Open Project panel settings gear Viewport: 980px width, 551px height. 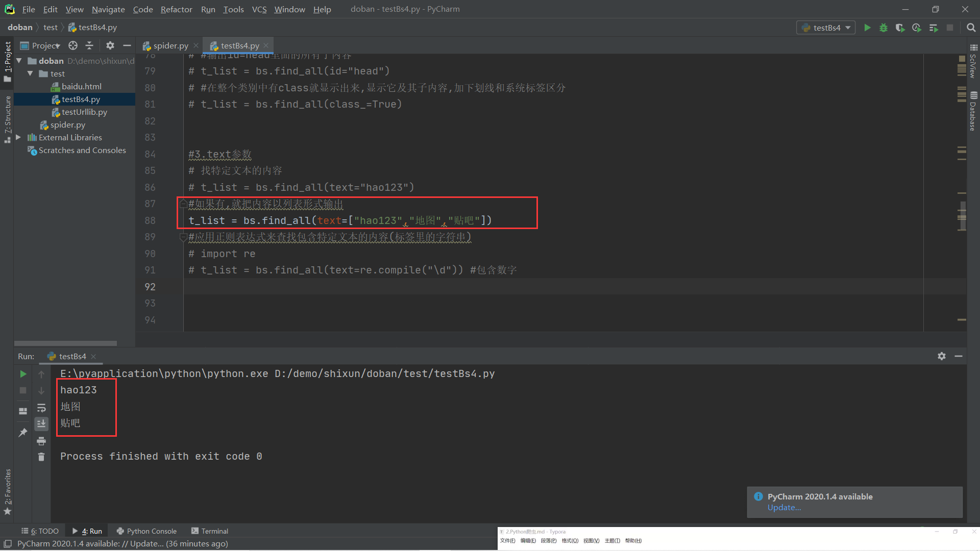[110, 45]
